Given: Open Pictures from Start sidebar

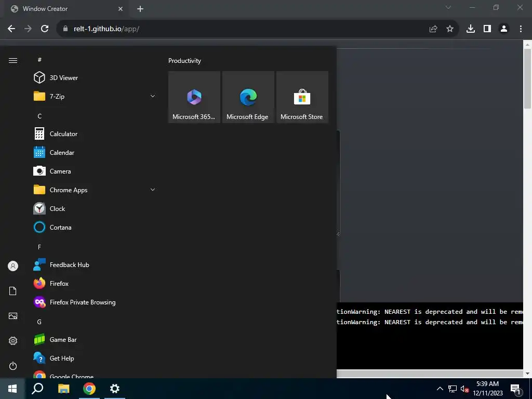Looking at the screenshot, I should [13, 316].
